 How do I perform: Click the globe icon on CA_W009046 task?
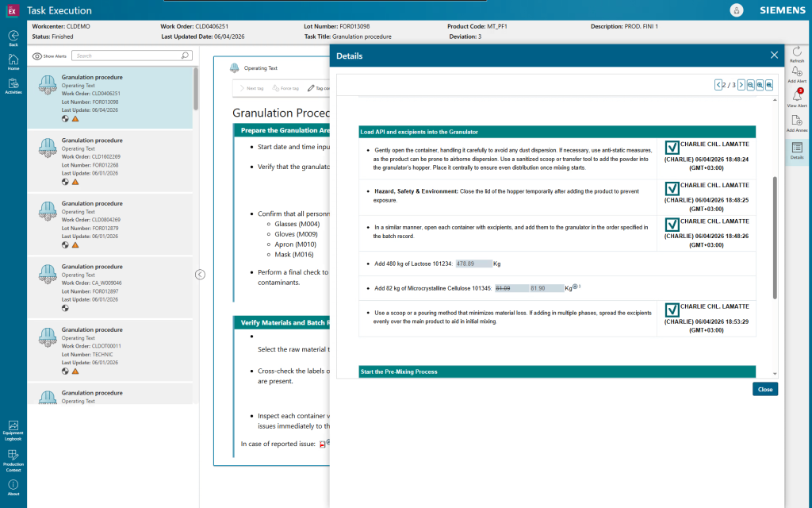(x=65, y=308)
